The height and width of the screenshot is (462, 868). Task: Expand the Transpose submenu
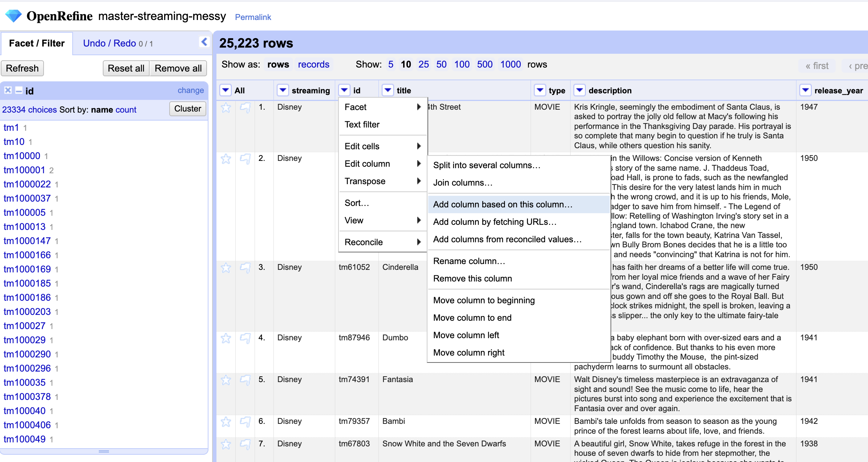pos(383,181)
